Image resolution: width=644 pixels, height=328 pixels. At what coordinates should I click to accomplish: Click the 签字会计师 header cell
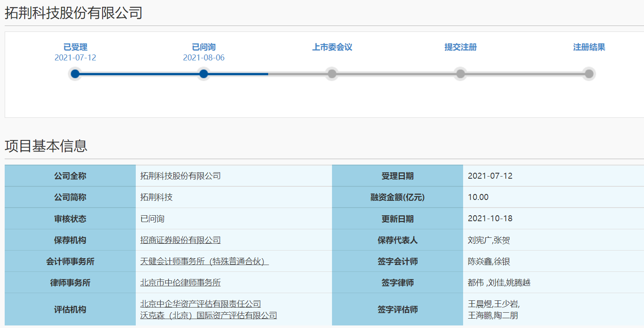tap(398, 261)
